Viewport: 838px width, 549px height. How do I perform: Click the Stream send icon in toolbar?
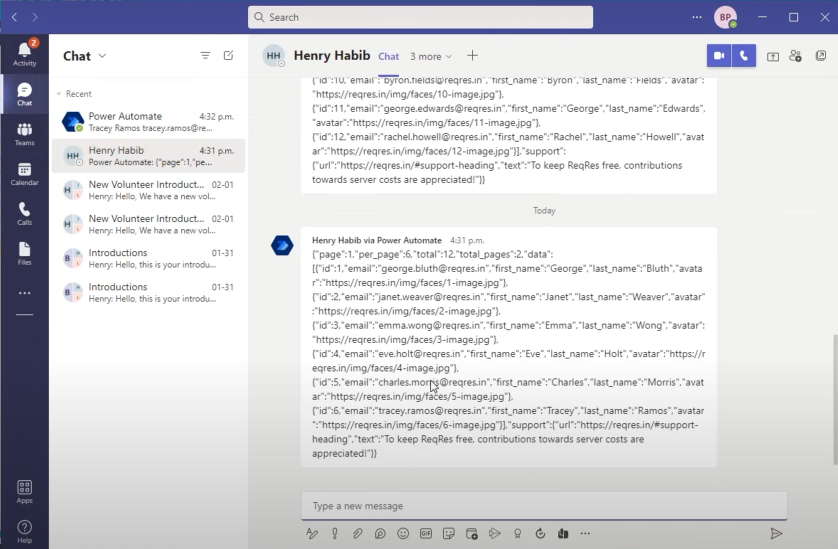(495, 533)
